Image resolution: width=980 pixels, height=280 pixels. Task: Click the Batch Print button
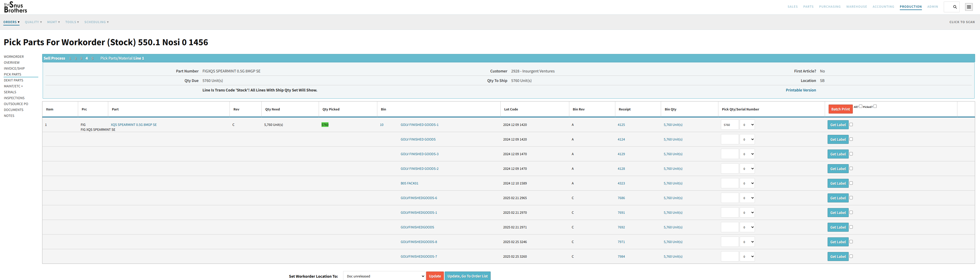coord(840,109)
